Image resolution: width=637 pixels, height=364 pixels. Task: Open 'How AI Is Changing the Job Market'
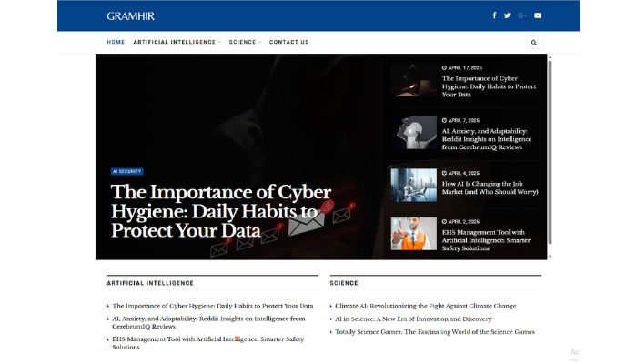click(x=490, y=187)
